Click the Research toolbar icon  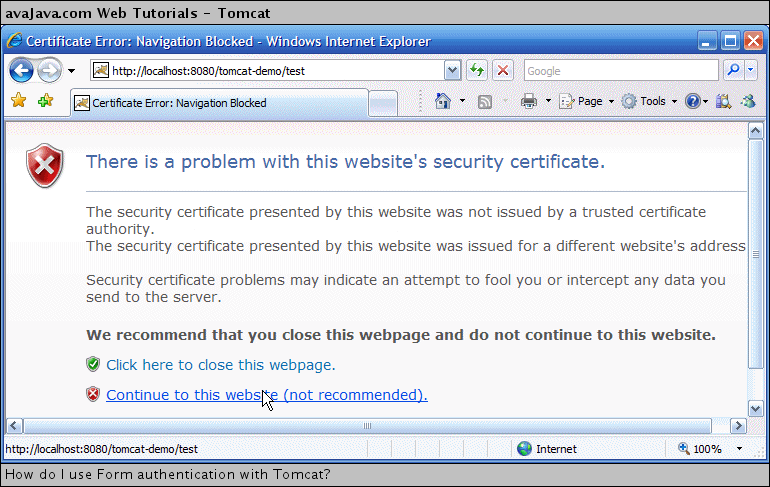point(723,101)
